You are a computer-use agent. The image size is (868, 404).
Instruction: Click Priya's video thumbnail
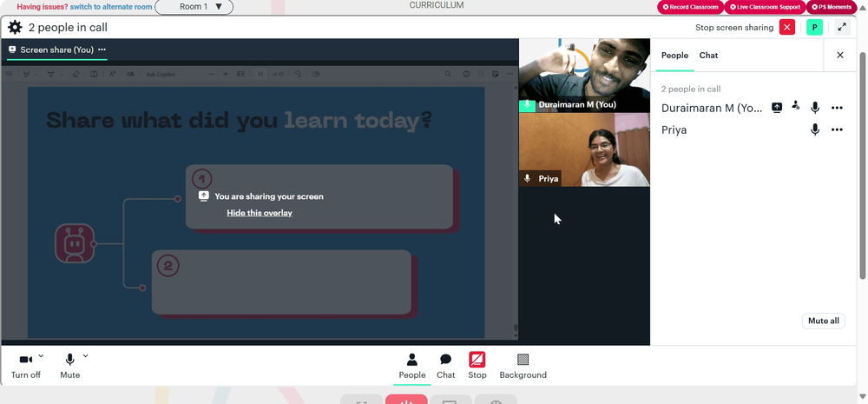point(584,149)
